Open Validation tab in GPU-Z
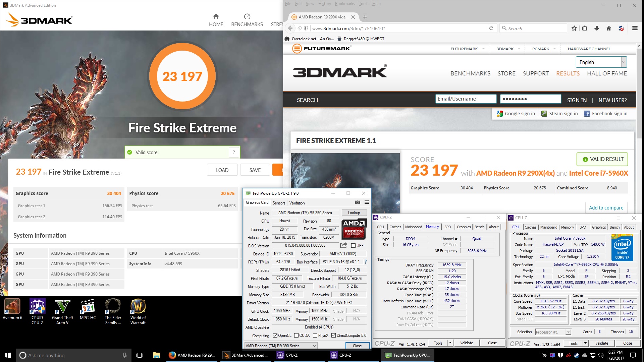Screen dimensions: 644x362 tap(297, 203)
